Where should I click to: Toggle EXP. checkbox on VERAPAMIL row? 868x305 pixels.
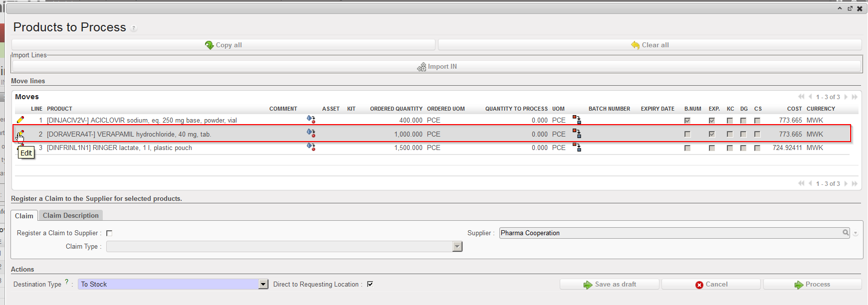(x=712, y=134)
